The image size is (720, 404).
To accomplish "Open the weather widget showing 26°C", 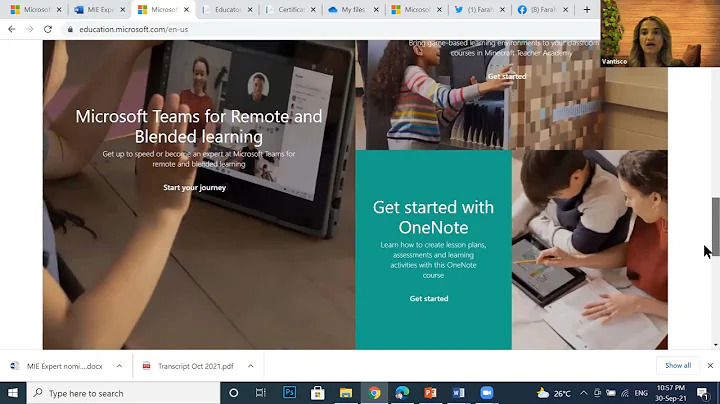I will click(x=554, y=393).
